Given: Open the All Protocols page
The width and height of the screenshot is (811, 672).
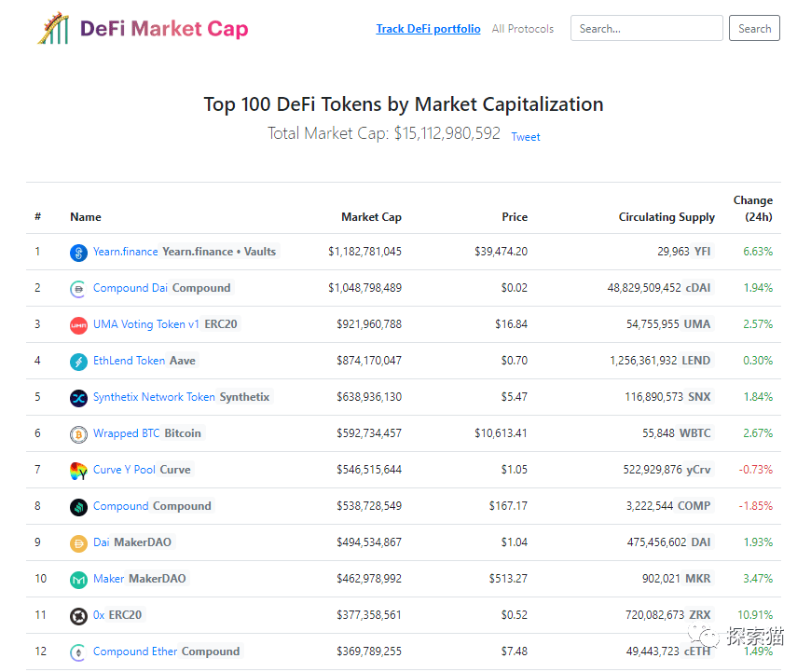Looking at the screenshot, I should click(x=522, y=29).
